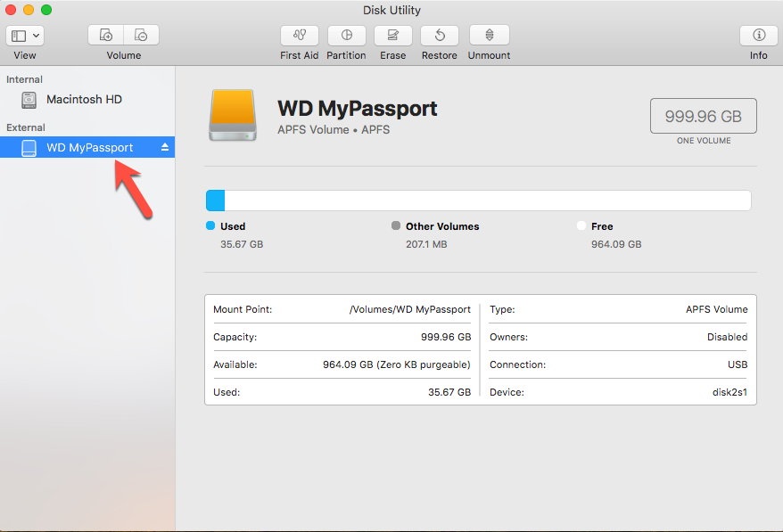The height and width of the screenshot is (532, 783).
Task: Click the Mount Point label
Action: click(243, 309)
